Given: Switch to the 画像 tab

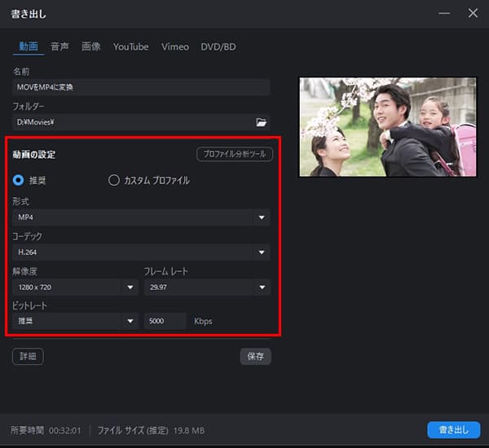Looking at the screenshot, I should [90, 46].
